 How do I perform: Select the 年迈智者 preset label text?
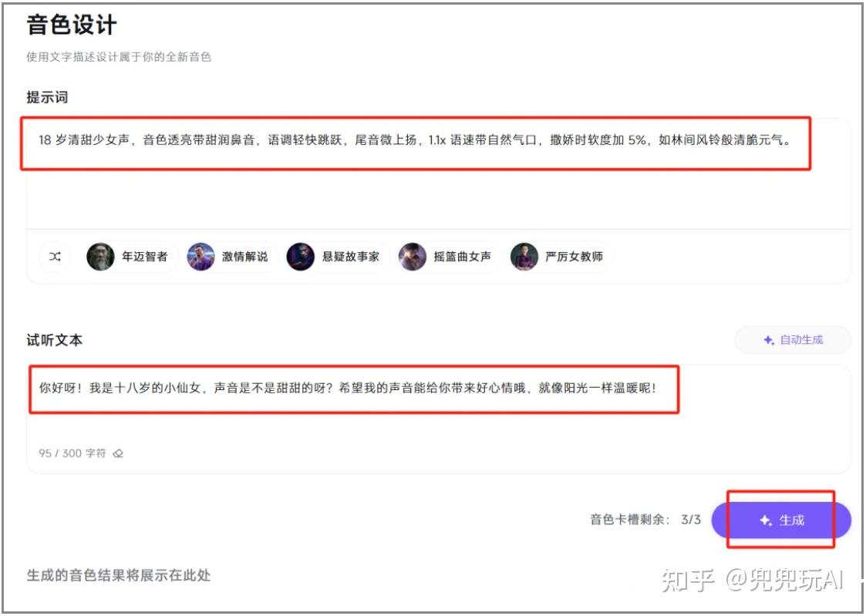pos(145,257)
